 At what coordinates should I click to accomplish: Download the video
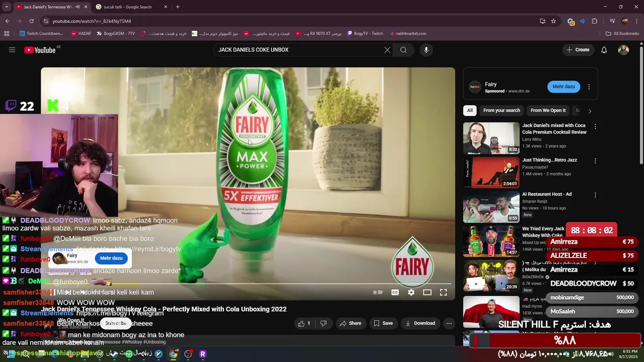coord(420,323)
